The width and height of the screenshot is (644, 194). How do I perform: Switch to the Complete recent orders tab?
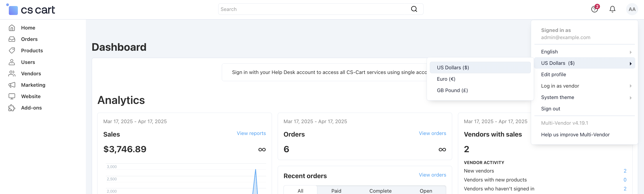[380, 191]
